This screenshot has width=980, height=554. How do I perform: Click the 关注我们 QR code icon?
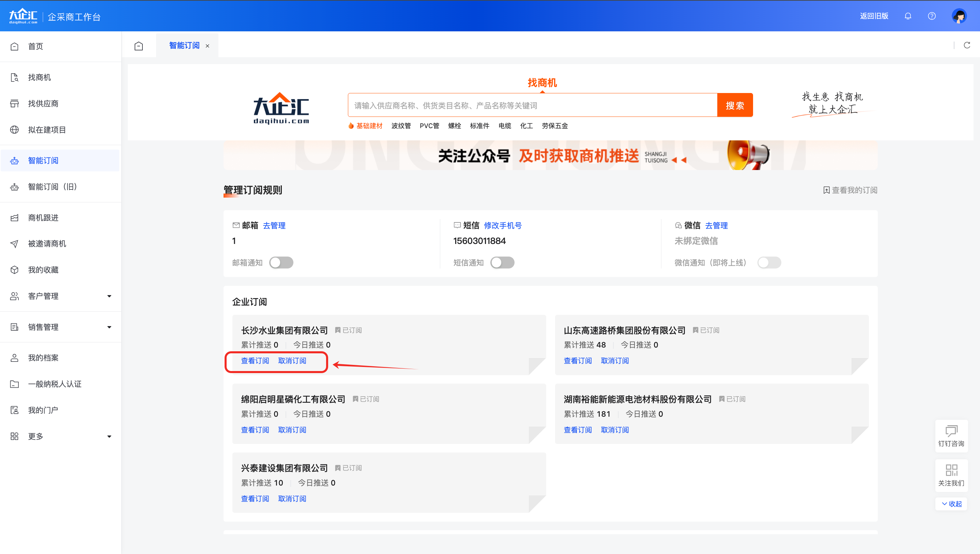click(951, 470)
